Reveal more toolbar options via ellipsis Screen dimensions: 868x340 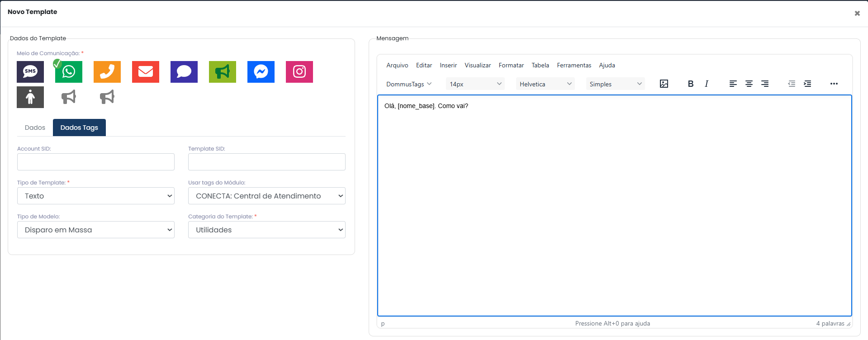834,84
